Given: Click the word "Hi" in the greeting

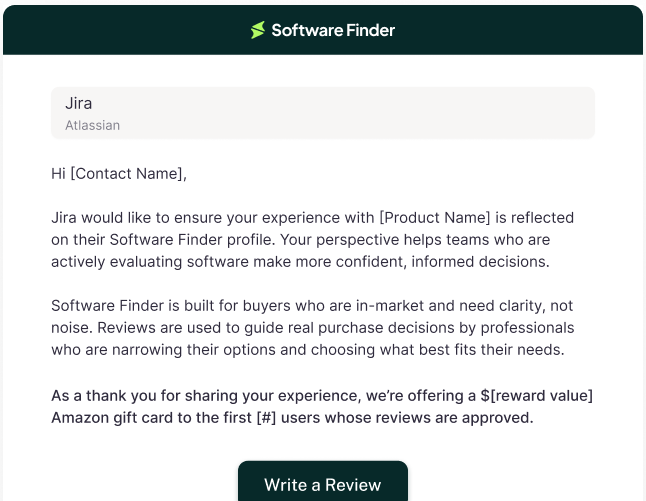Looking at the screenshot, I should pyautogui.click(x=58, y=174).
